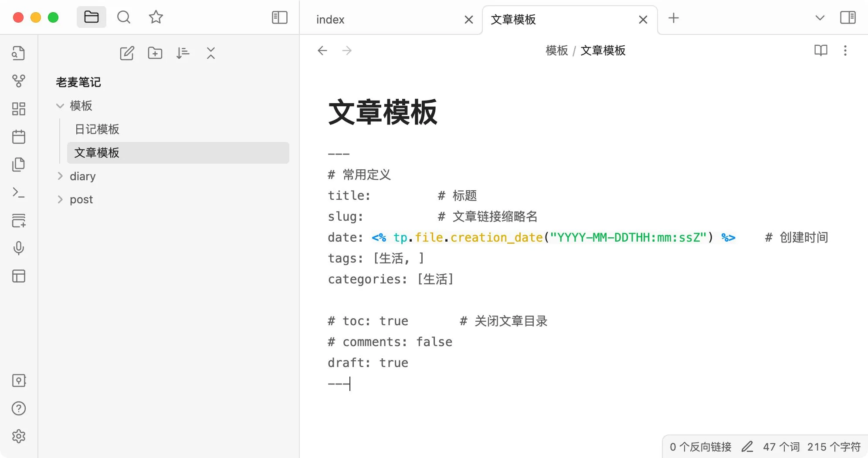This screenshot has width=868, height=458.
Task: Create a new folder
Action: point(155,53)
